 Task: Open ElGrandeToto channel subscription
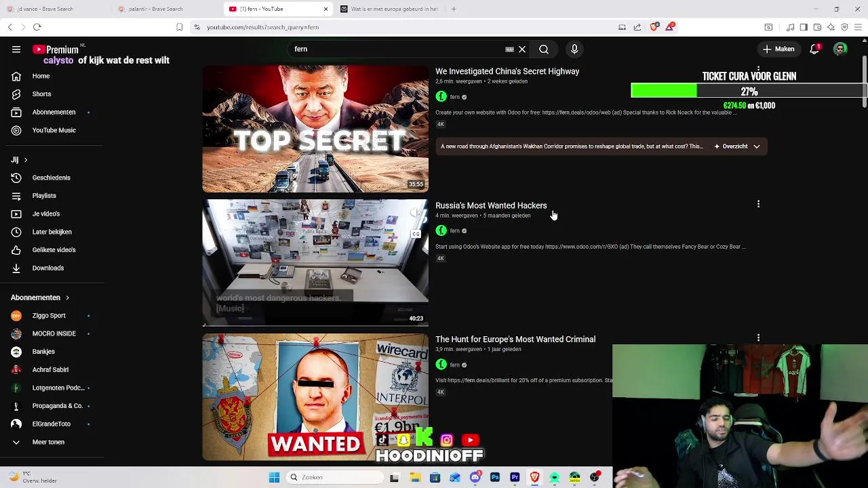pyautogui.click(x=52, y=424)
